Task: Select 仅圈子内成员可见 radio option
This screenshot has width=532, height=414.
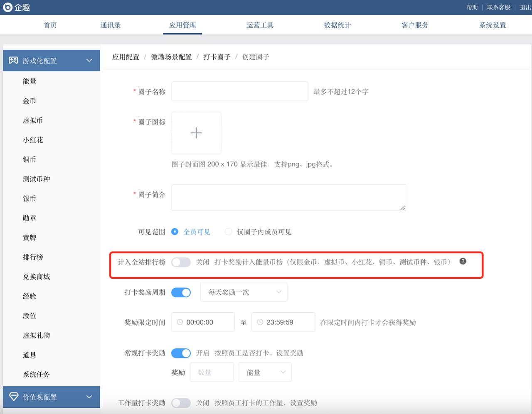Action: click(228, 232)
